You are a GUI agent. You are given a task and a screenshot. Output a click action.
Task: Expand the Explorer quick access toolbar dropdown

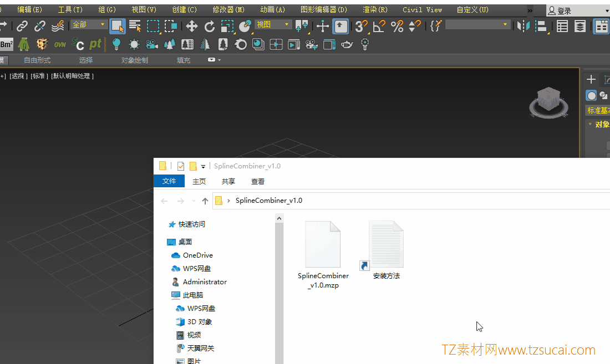click(203, 167)
